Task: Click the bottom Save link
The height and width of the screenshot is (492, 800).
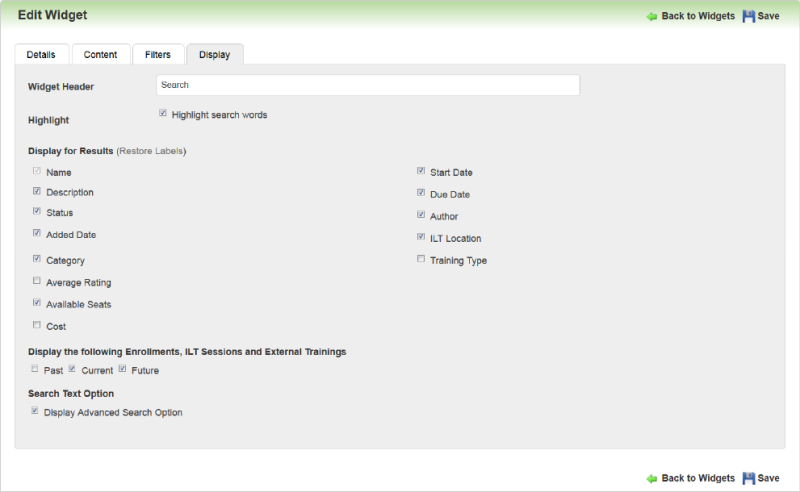Action: pos(768,478)
